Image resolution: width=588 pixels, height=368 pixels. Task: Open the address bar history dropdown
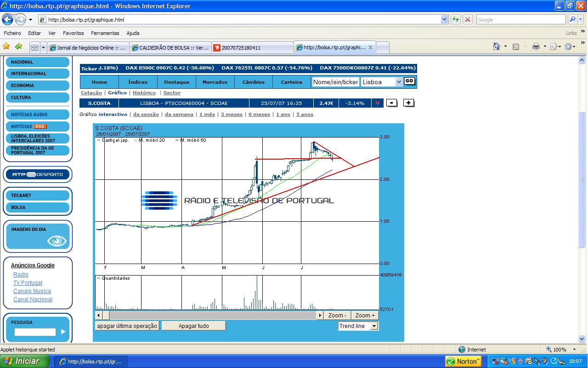(444, 19)
